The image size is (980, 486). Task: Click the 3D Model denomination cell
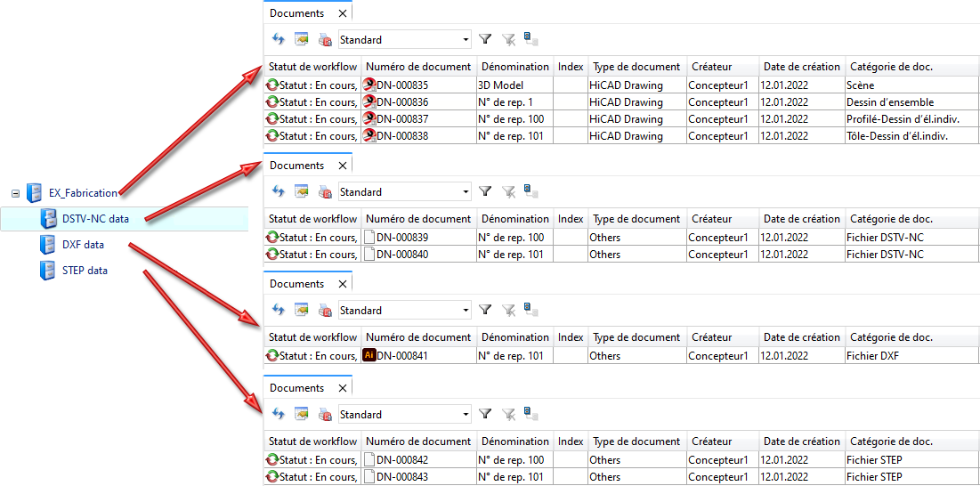(515, 85)
